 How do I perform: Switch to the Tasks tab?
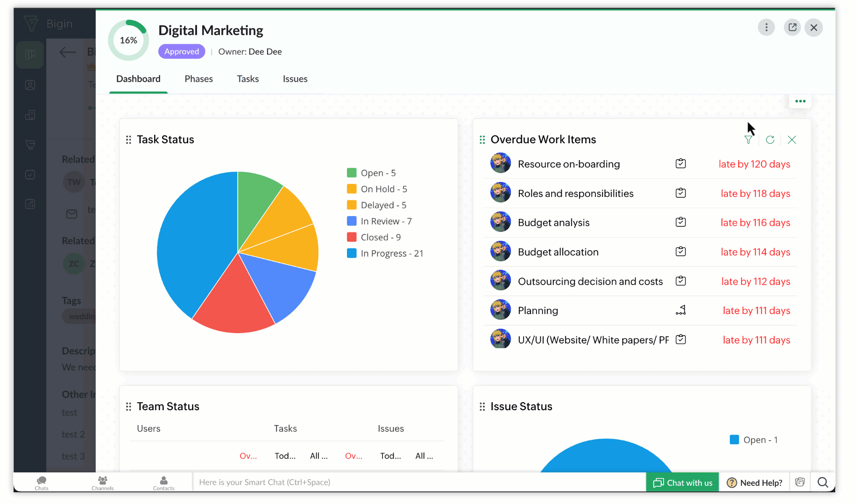pos(247,79)
